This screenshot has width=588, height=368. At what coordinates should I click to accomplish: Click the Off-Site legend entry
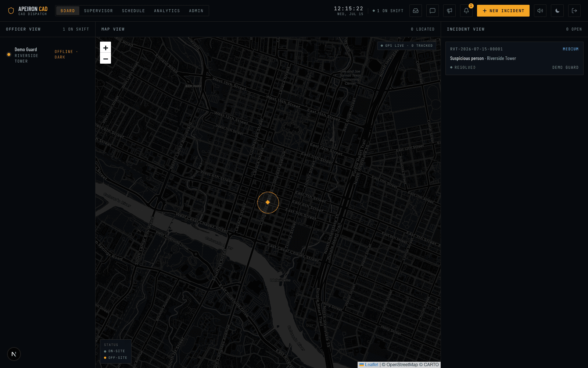click(115, 358)
